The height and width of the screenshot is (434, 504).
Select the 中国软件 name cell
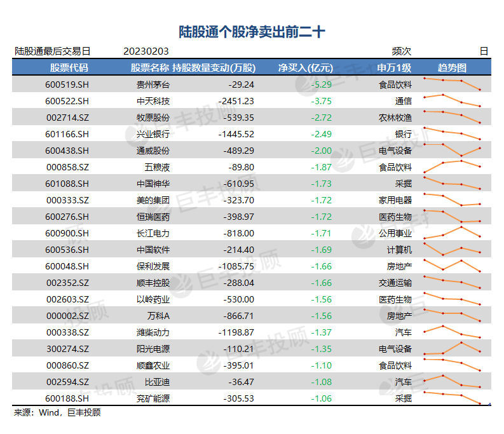tap(153, 250)
